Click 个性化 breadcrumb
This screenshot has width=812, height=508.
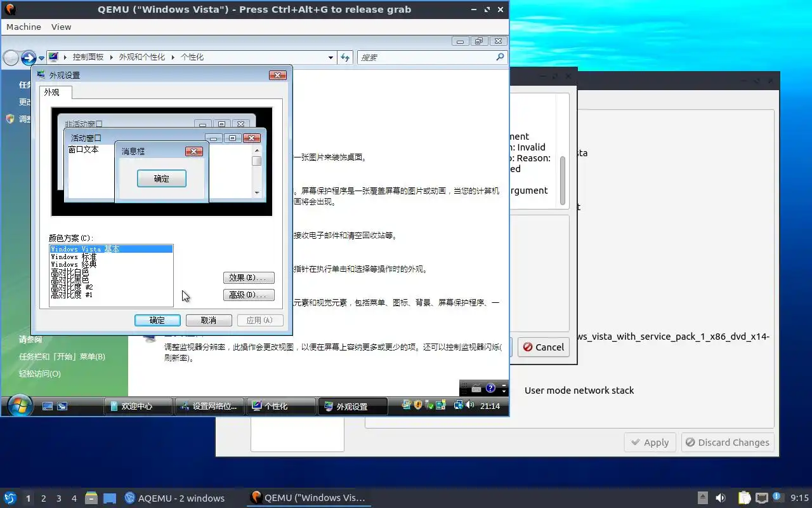point(192,57)
